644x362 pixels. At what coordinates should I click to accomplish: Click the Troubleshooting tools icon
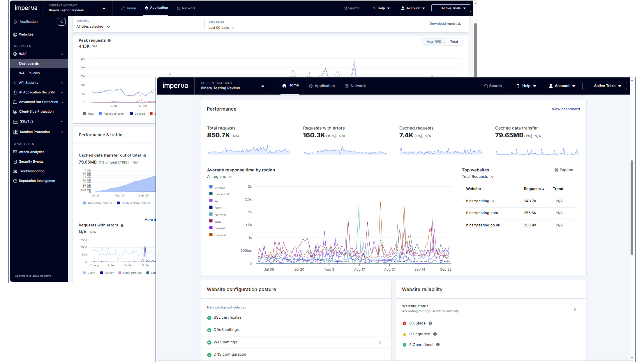tap(15, 171)
